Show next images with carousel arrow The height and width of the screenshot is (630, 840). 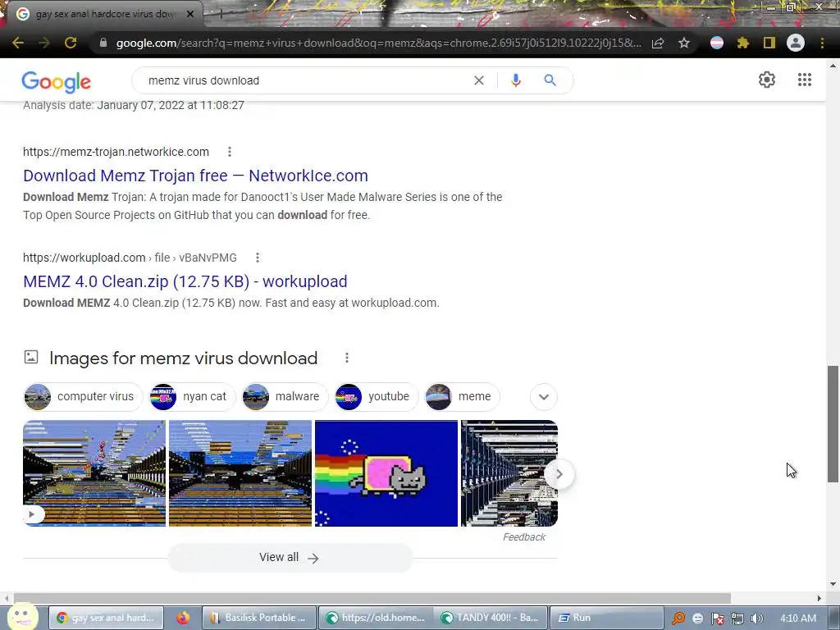click(559, 474)
